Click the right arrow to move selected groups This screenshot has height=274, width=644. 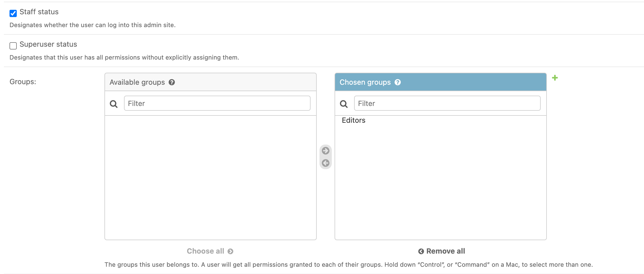click(x=325, y=150)
